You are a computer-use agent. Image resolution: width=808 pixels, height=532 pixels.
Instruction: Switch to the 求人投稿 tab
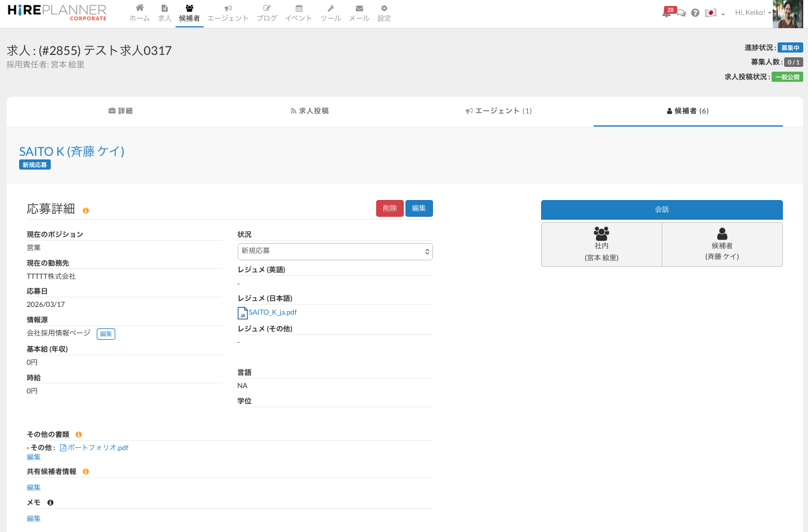(309, 111)
